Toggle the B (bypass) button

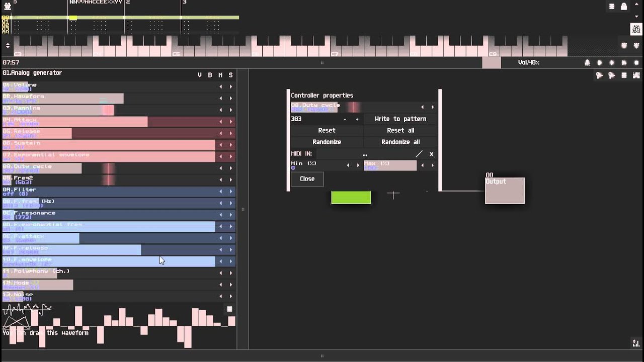tap(210, 75)
